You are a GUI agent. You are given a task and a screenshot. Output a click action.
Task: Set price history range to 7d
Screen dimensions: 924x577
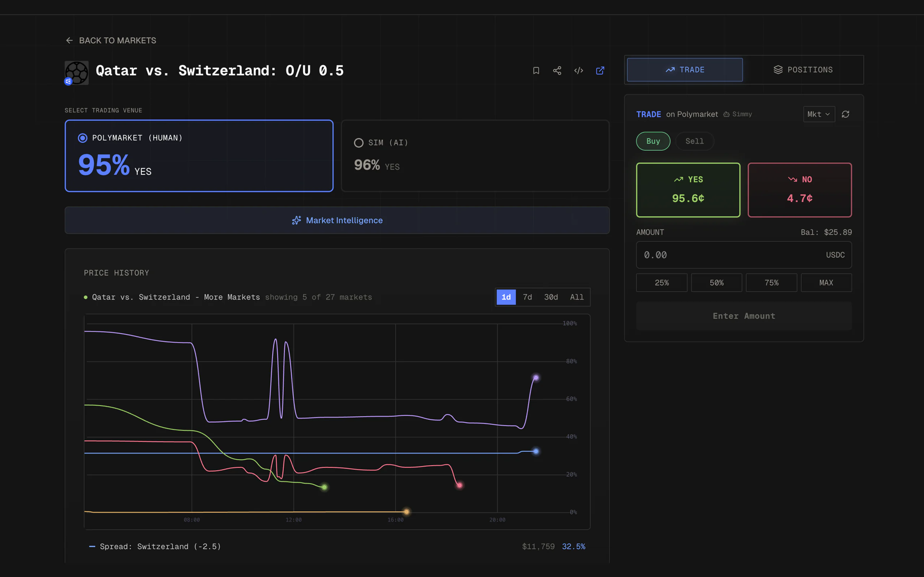coord(527,297)
